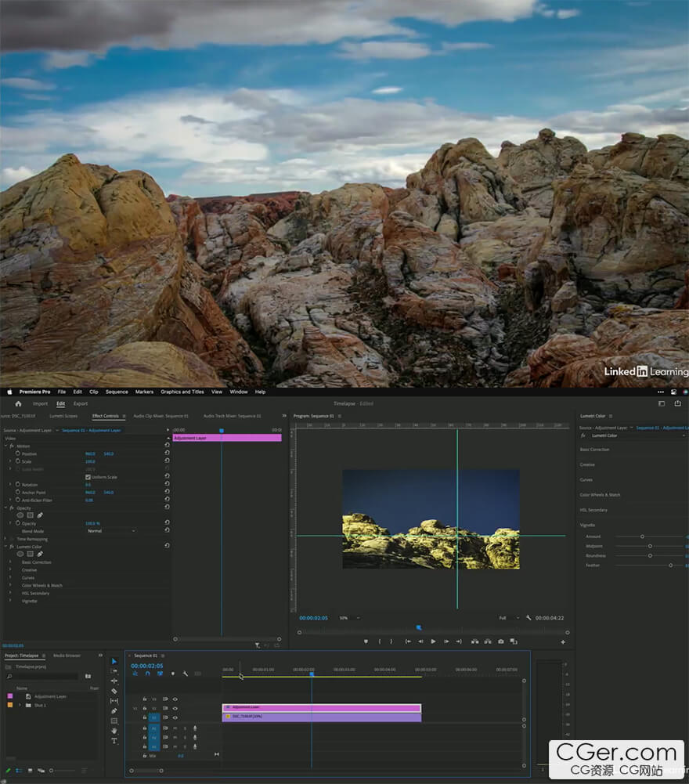This screenshot has width=689, height=784.
Task: Expand the Basic Correction section in Effect Controls
Action: click(10, 562)
